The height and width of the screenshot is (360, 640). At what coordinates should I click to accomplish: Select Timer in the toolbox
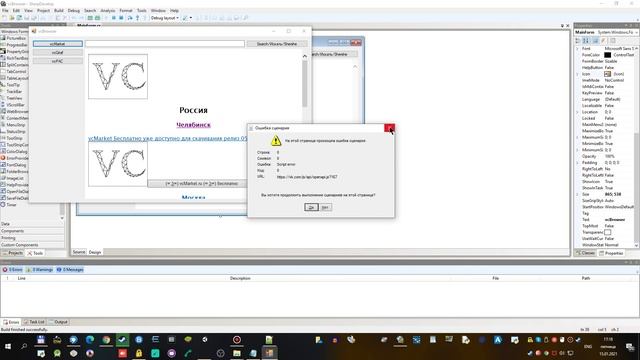pos(11,205)
